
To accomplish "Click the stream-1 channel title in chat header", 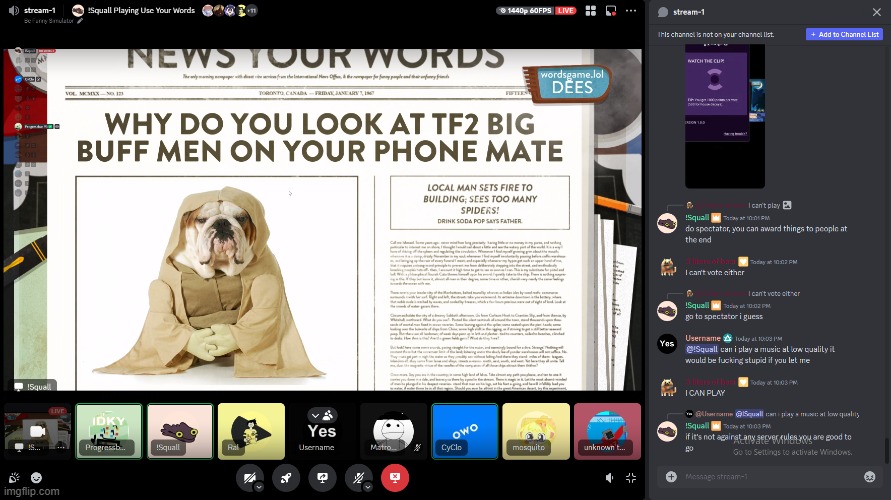I will pos(689,12).
